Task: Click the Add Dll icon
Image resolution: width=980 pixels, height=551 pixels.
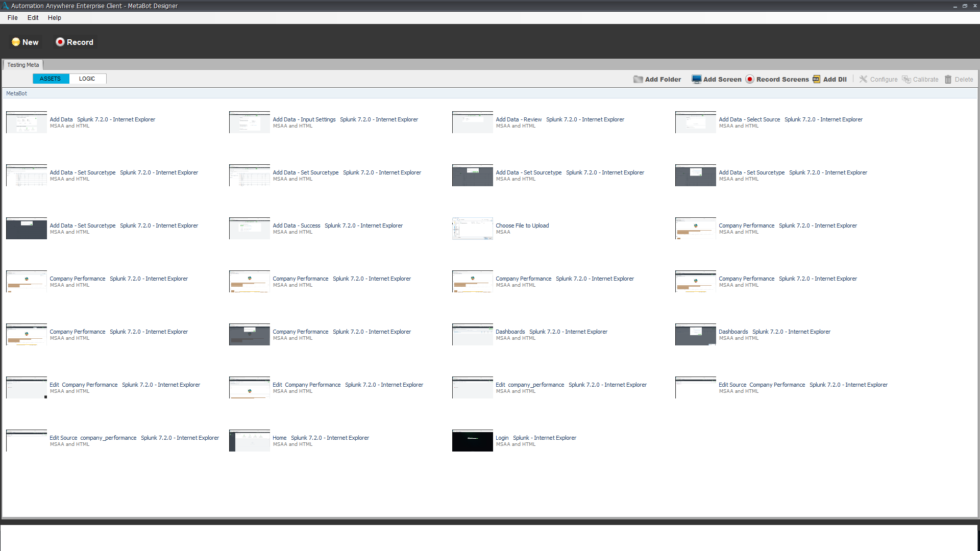Action: coord(817,79)
